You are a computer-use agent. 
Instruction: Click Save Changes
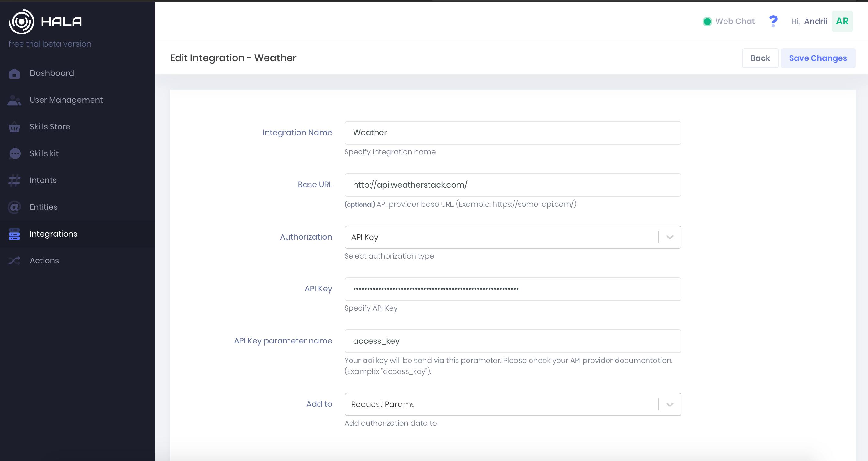pyautogui.click(x=818, y=58)
